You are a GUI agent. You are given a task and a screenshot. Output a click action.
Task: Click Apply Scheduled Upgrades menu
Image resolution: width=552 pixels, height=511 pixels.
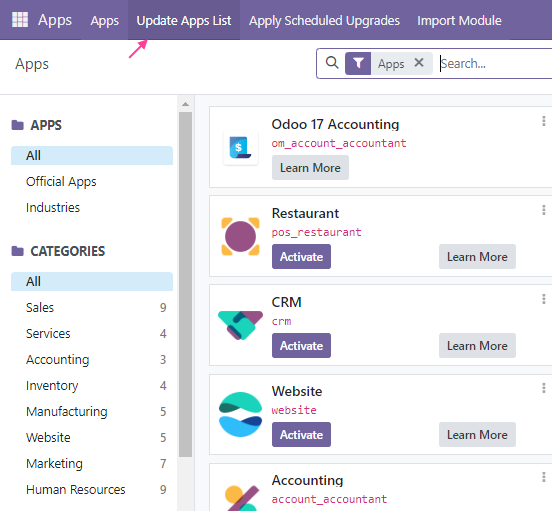click(324, 21)
